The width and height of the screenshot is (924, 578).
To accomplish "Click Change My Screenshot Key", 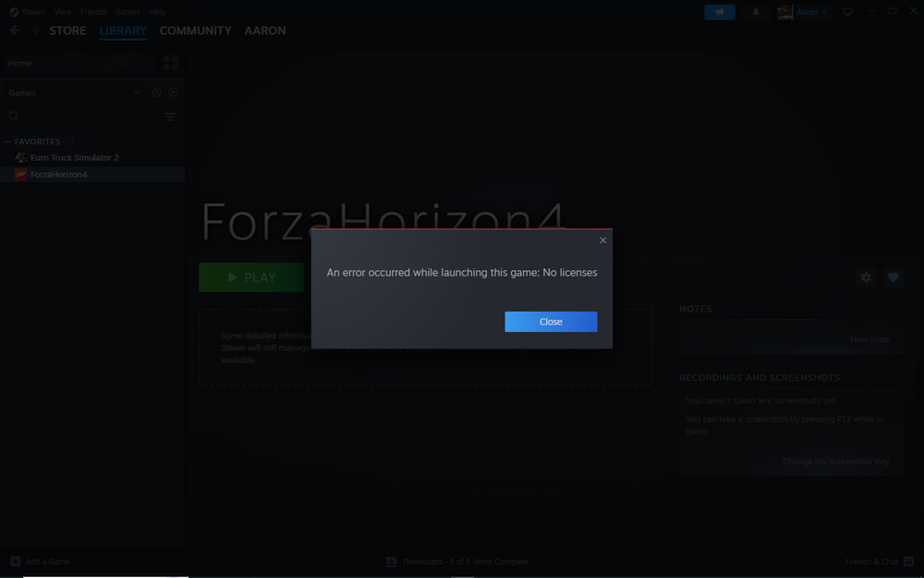I will (835, 461).
